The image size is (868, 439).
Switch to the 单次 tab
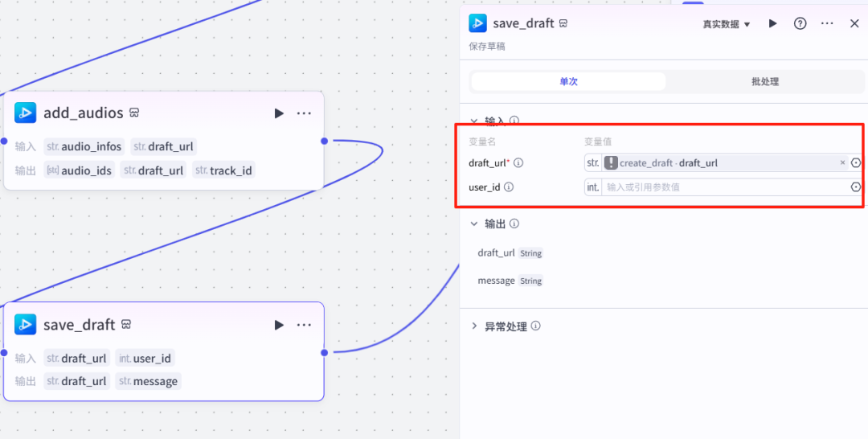[568, 81]
